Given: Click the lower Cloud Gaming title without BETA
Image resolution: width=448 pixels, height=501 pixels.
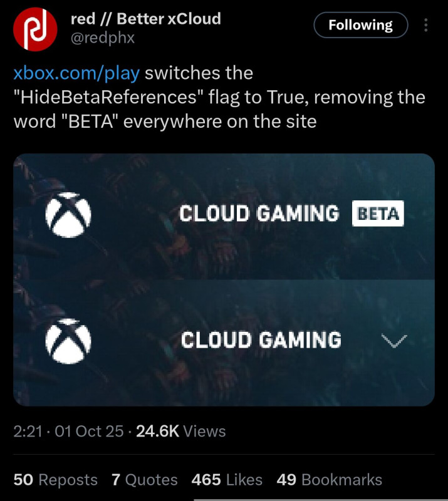Looking at the screenshot, I should [261, 341].
